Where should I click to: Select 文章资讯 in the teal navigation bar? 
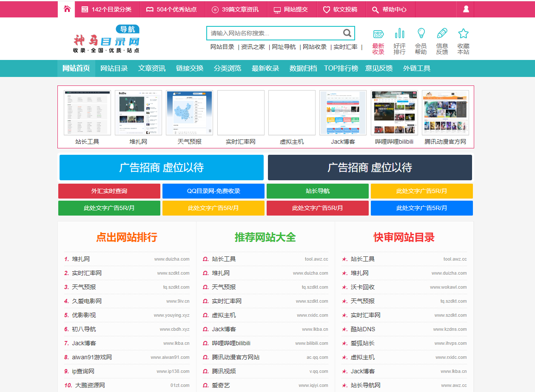(x=152, y=68)
